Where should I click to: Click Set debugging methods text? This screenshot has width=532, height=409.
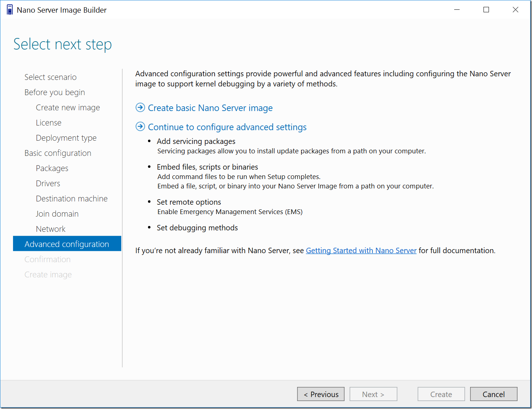pos(197,228)
